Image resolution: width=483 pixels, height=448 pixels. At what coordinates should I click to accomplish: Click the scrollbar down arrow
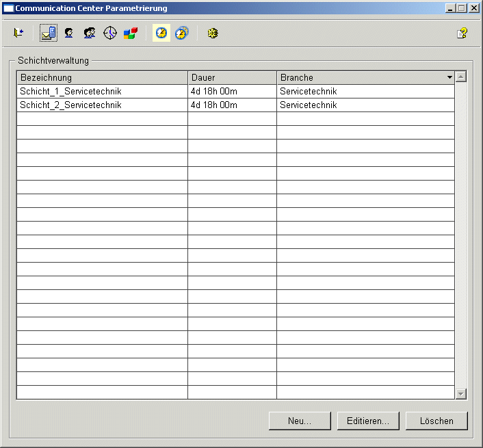point(461,394)
